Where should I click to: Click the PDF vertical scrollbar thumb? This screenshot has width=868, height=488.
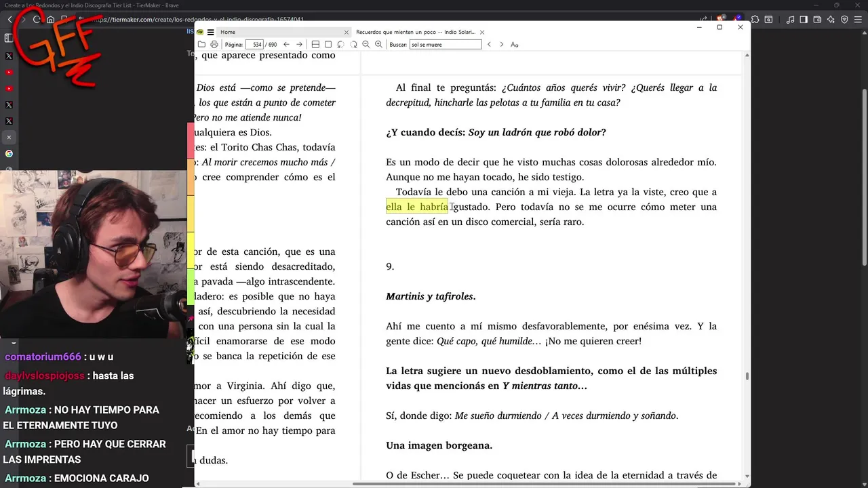click(747, 376)
